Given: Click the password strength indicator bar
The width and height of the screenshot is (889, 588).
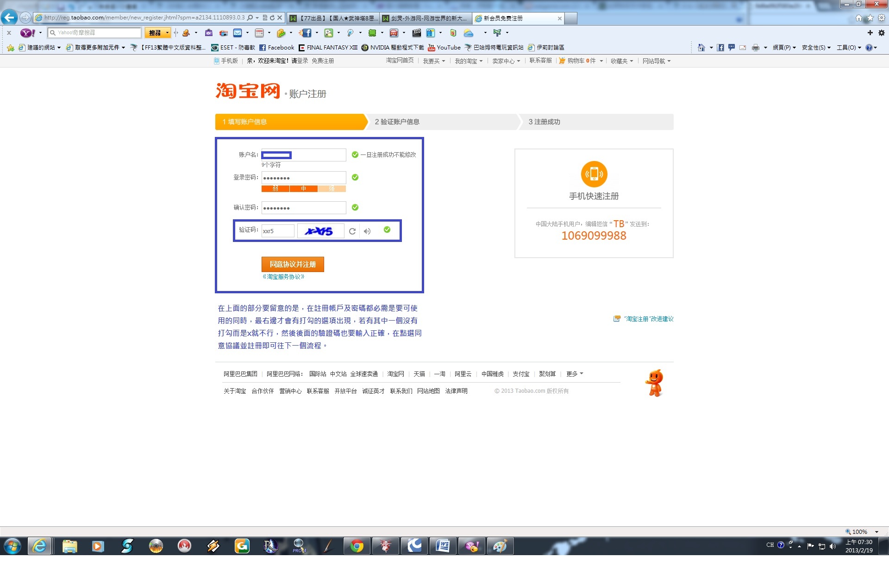Looking at the screenshot, I should tap(303, 189).
